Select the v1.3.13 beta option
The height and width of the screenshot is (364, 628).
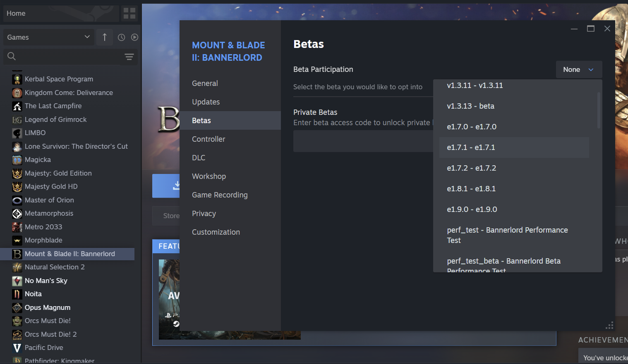tap(514, 106)
